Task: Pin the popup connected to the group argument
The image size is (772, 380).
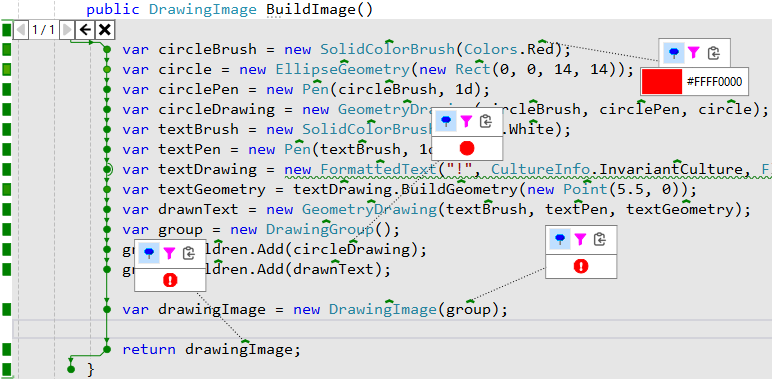Action: click(x=560, y=239)
